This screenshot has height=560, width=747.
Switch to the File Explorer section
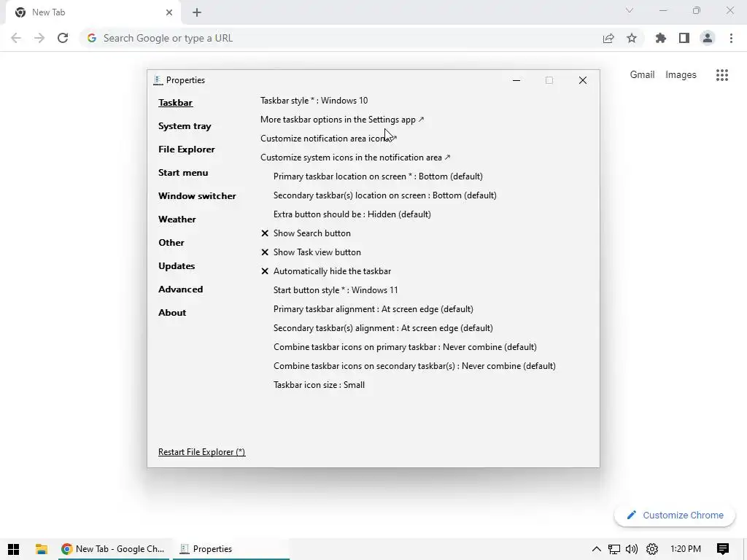(186, 149)
